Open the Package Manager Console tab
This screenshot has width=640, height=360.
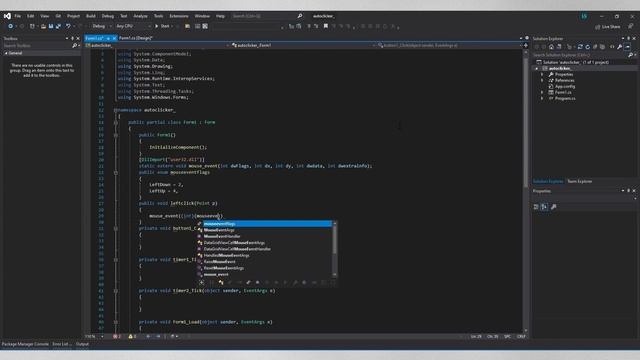(25, 344)
